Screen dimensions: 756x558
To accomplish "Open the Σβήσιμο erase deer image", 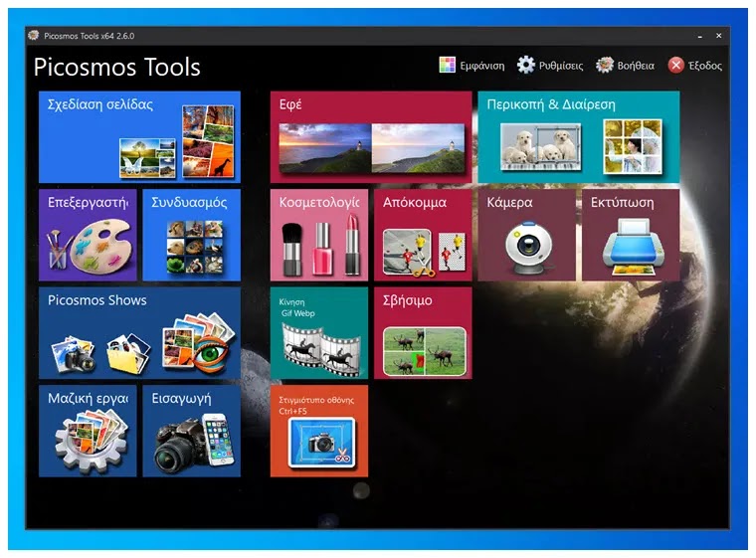I will (x=425, y=351).
